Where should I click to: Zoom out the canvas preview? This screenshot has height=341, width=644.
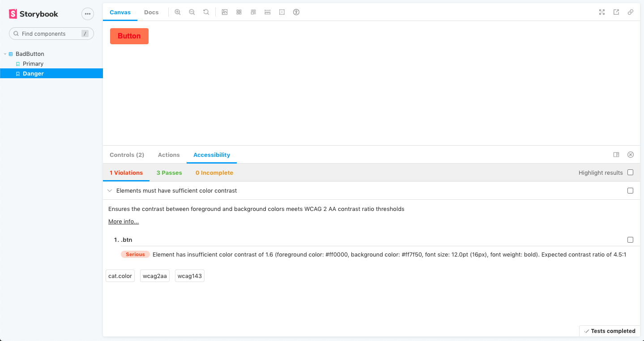pyautogui.click(x=192, y=12)
